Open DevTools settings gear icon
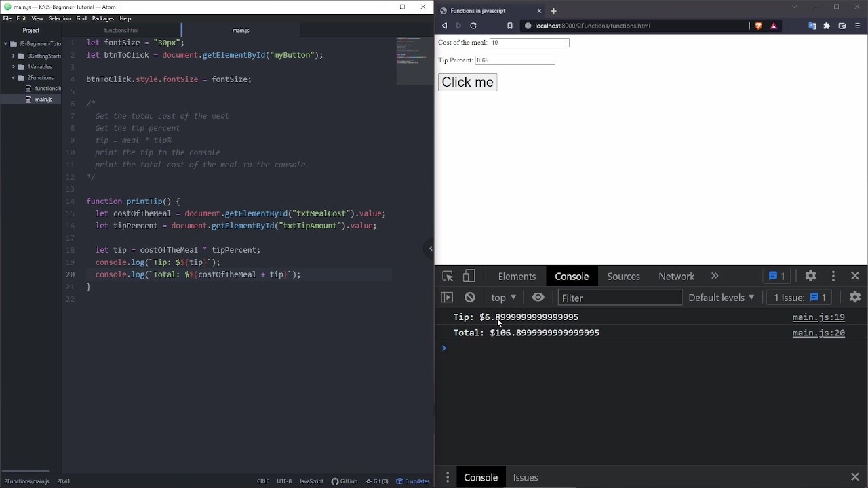 (x=810, y=276)
